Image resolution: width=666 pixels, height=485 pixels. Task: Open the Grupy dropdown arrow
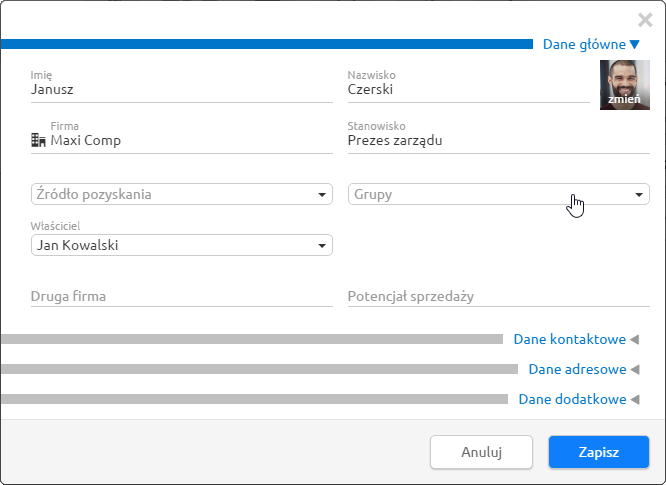tap(638, 195)
